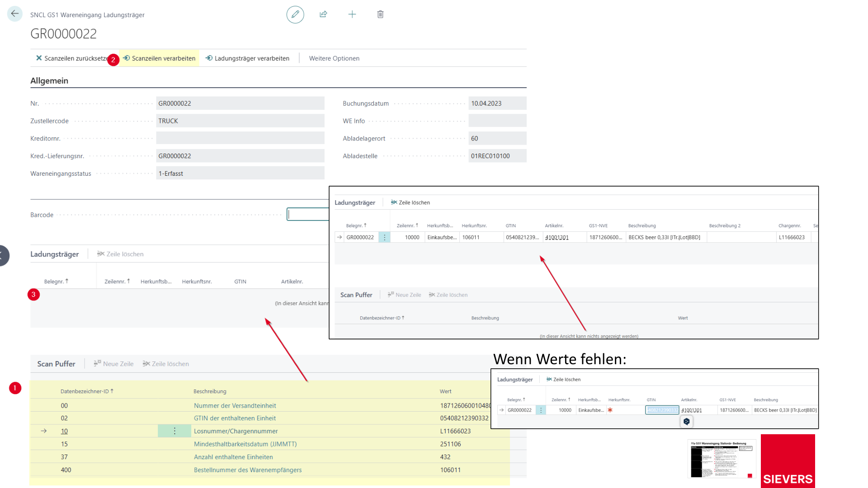Open link GTIN der enthaltenen Einheit
This screenshot has height=488, width=868.
point(235,418)
